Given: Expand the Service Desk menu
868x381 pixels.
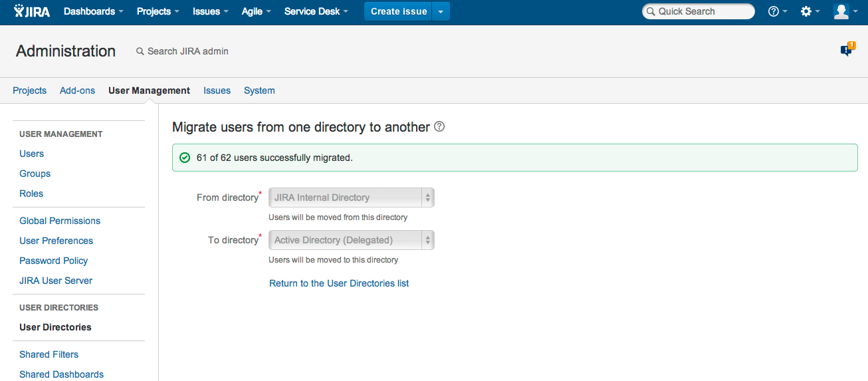Looking at the screenshot, I should click(x=316, y=11).
